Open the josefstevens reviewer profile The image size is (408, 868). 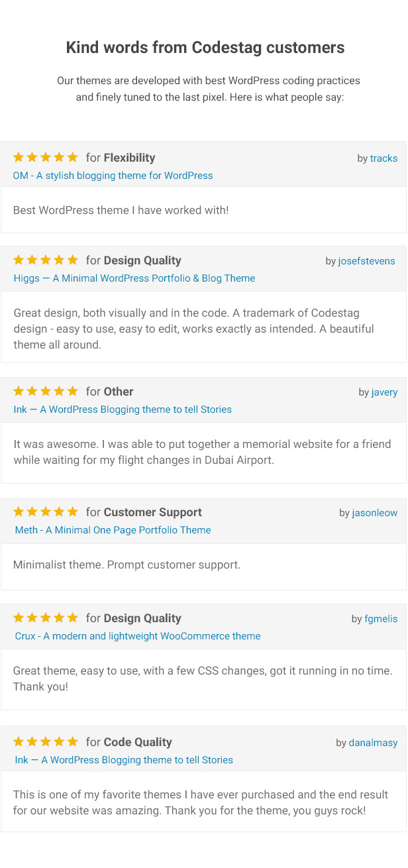(x=366, y=261)
